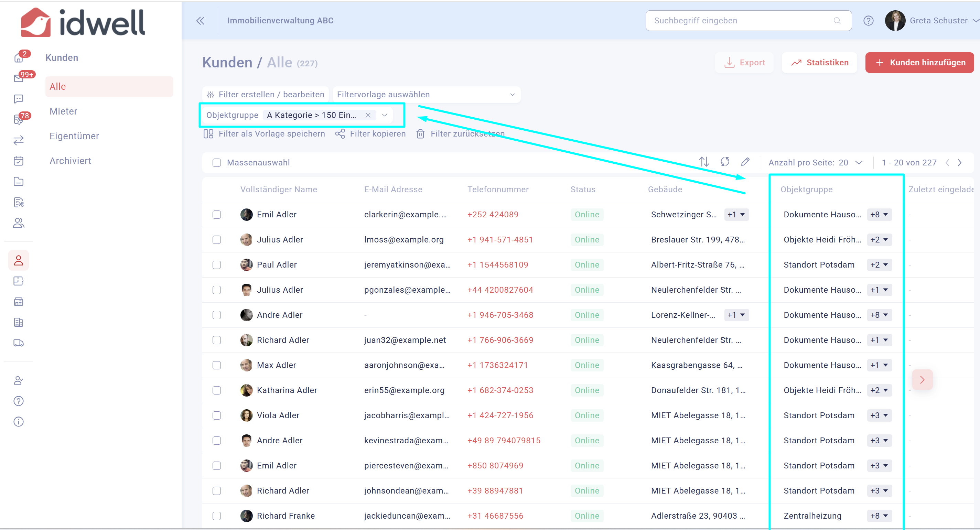Click the Suchbegriff eingeben search field

[x=748, y=21]
